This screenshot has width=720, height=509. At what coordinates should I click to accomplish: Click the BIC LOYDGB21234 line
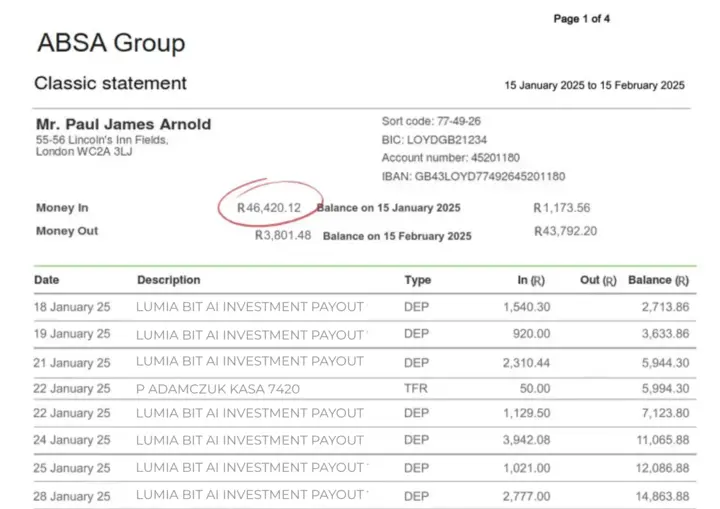pyautogui.click(x=434, y=140)
